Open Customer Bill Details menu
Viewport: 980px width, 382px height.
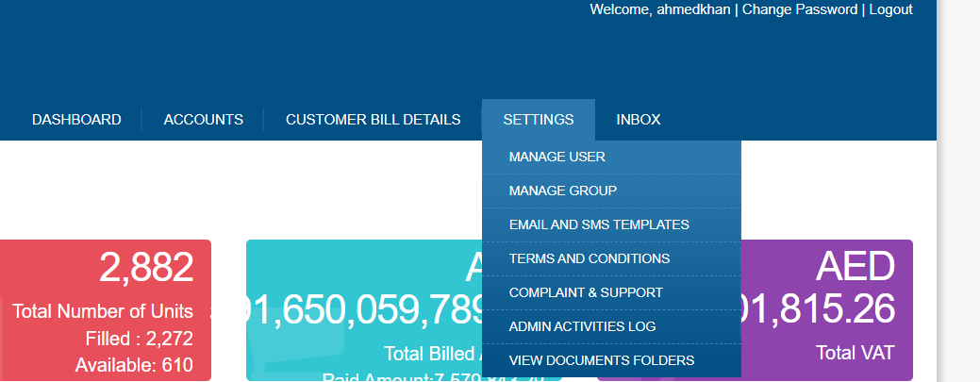pyautogui.click(x=373, y=120)
